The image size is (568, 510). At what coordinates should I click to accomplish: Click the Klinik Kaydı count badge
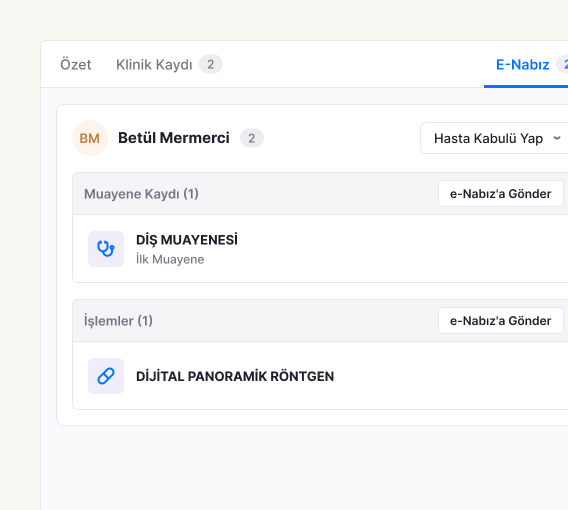click(x=210, y=64)
